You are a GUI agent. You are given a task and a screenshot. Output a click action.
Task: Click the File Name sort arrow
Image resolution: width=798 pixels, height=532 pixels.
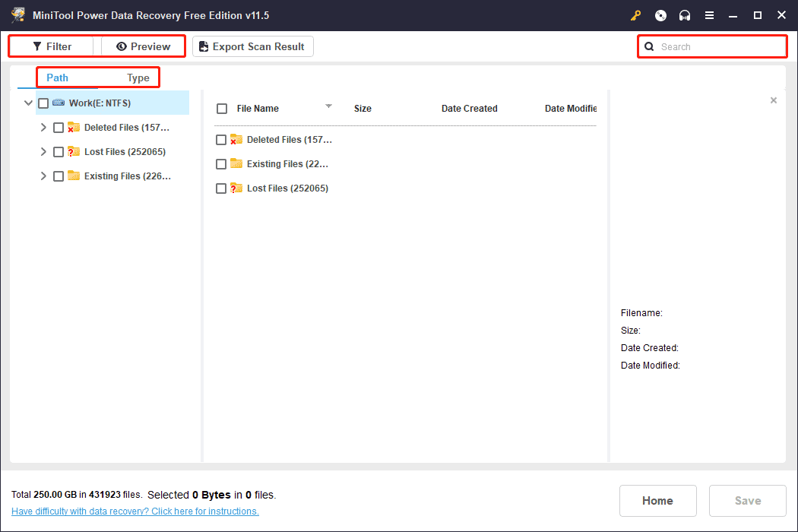click(328, 106)
